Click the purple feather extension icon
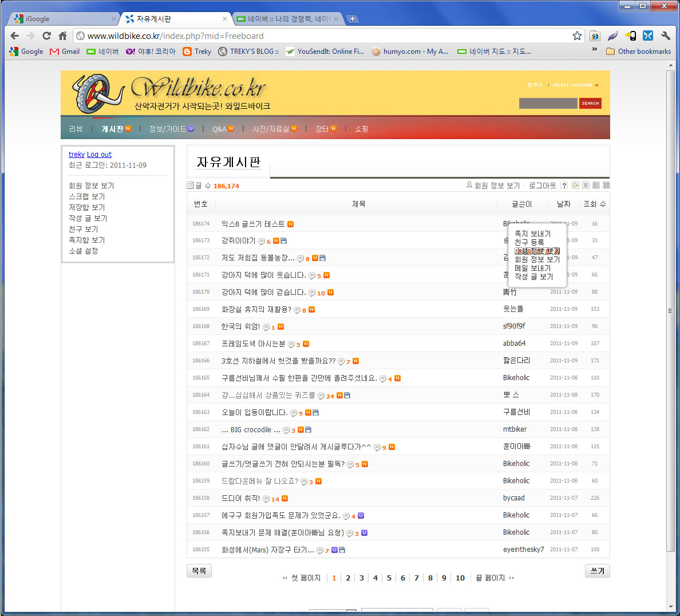This screenshot has width=680, height=616. click(x=612, y=35)
